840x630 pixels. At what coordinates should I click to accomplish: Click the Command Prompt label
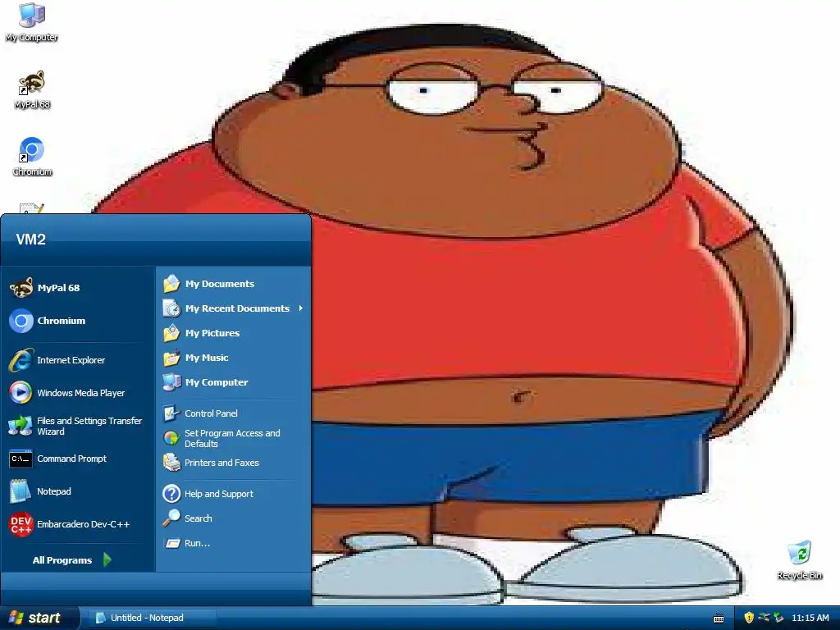point(72,459)
